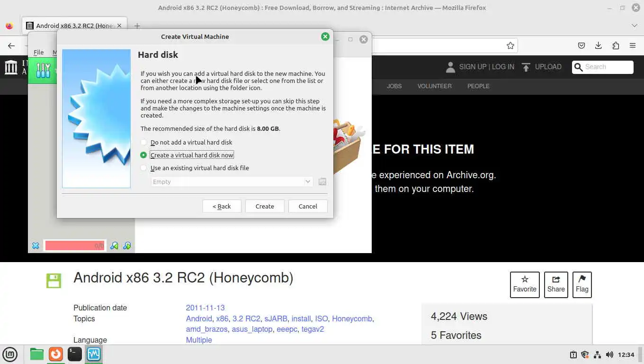Screen dimensions: 644x364
Task: Open the Linux Mint start menu
Action: pyautogui.click(x=10, y=354)
